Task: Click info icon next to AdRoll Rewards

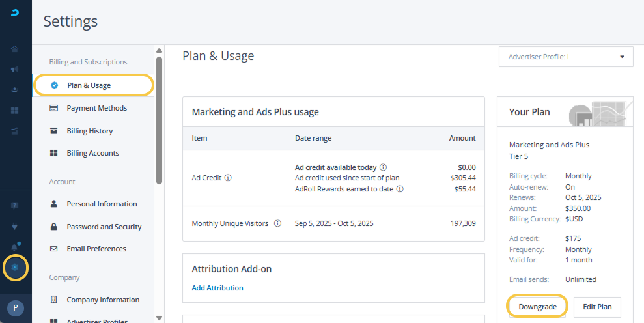Action: 400,189
